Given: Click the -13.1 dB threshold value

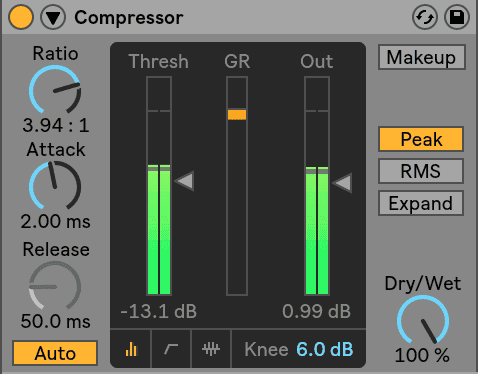Looking at the screenshot, I should (159, 312).
